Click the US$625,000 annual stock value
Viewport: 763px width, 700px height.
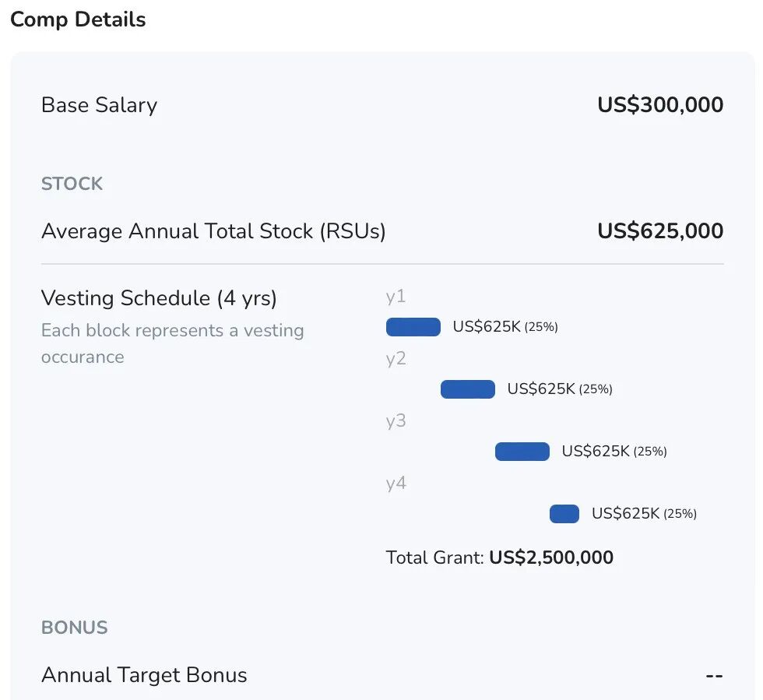660,231
